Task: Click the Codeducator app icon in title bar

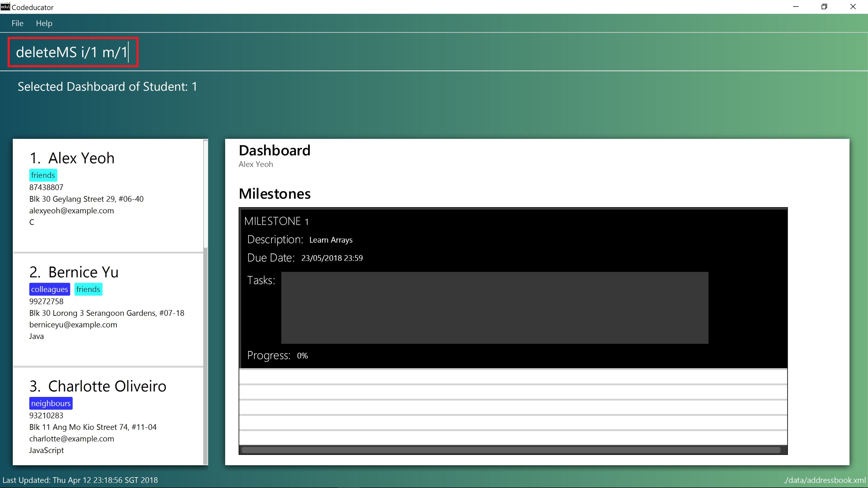Action: [5, 7]
